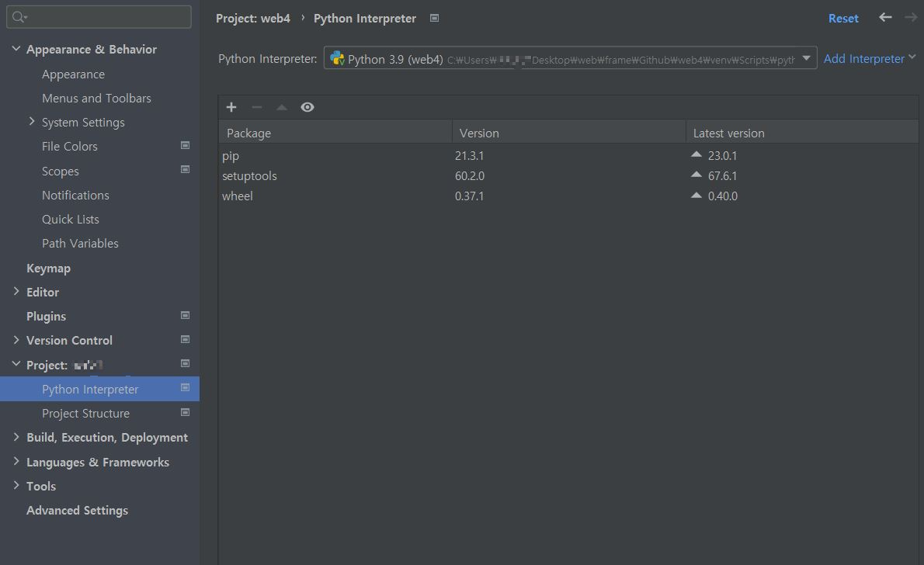Click upgrade arrow next to wheel 0.40.0
This screenshot has height=565, width=924.
[x=696, y=195]
